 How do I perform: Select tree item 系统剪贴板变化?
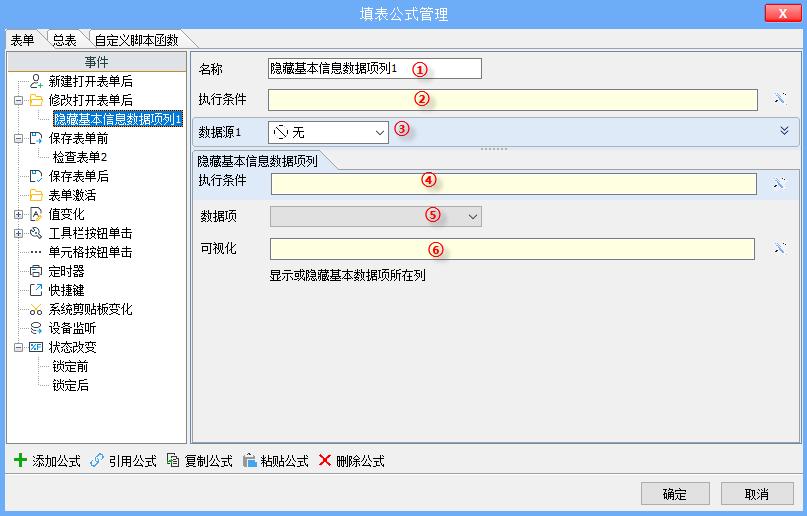tap(91, 309)
